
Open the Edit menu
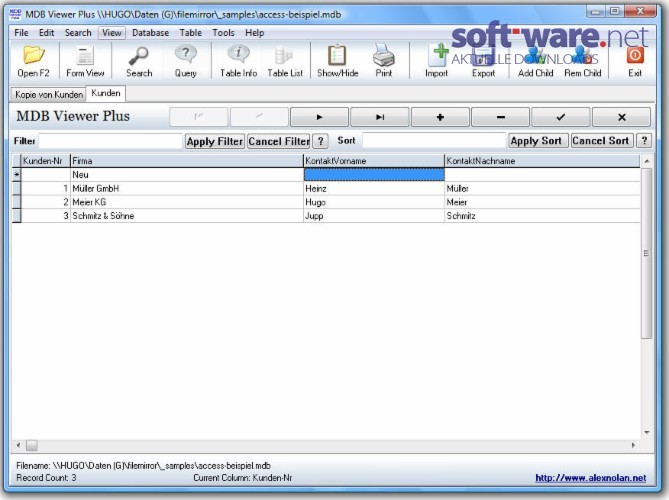(47, 33)
